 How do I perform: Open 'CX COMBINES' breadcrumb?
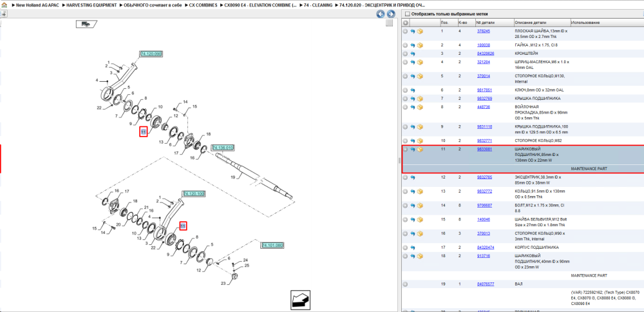click(203, 5)
